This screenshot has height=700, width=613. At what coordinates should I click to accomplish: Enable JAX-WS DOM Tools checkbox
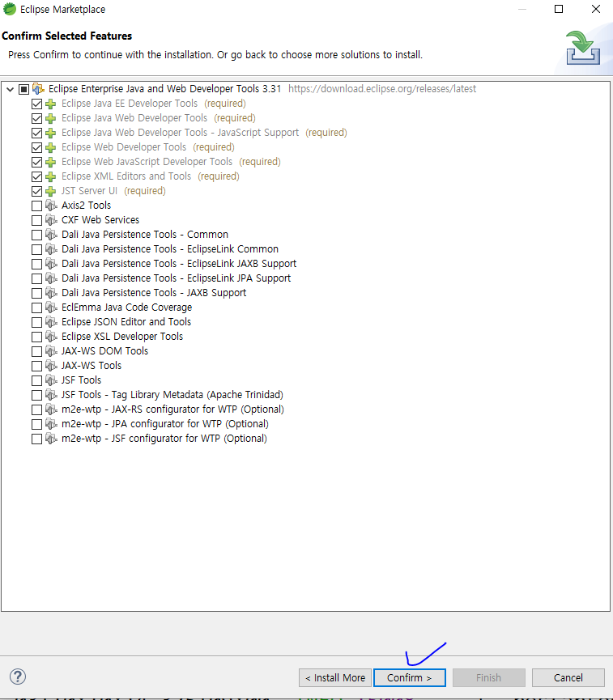point(36,352)
